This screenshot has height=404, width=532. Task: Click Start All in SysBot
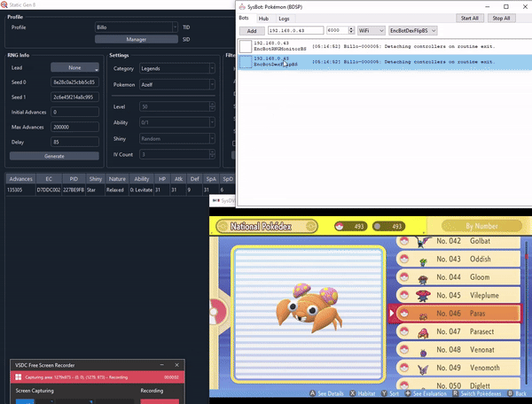pos(470,19)
